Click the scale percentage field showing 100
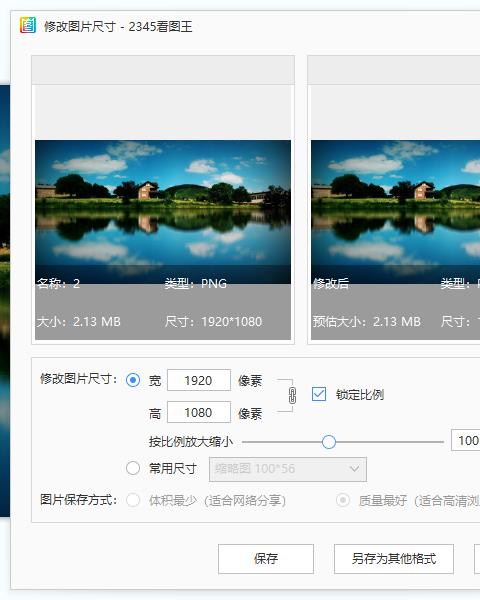This screenshot has height=600, width=480. (x=466, y=440)
